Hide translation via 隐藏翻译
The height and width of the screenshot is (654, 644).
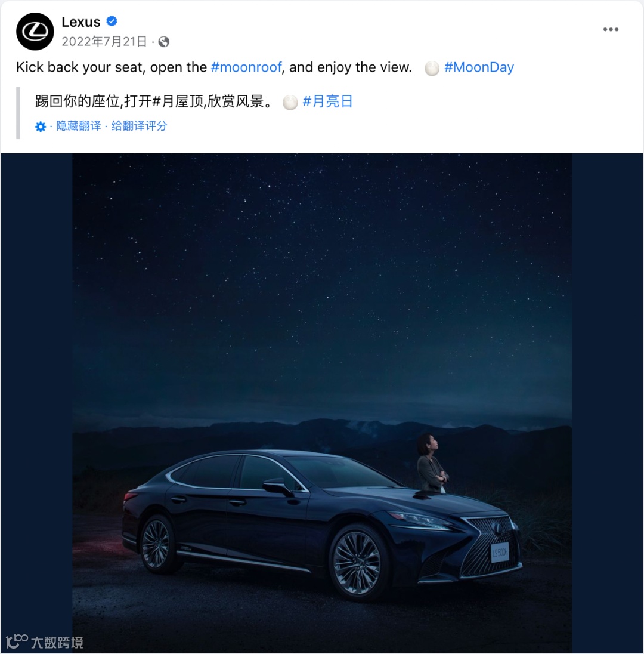78,125
